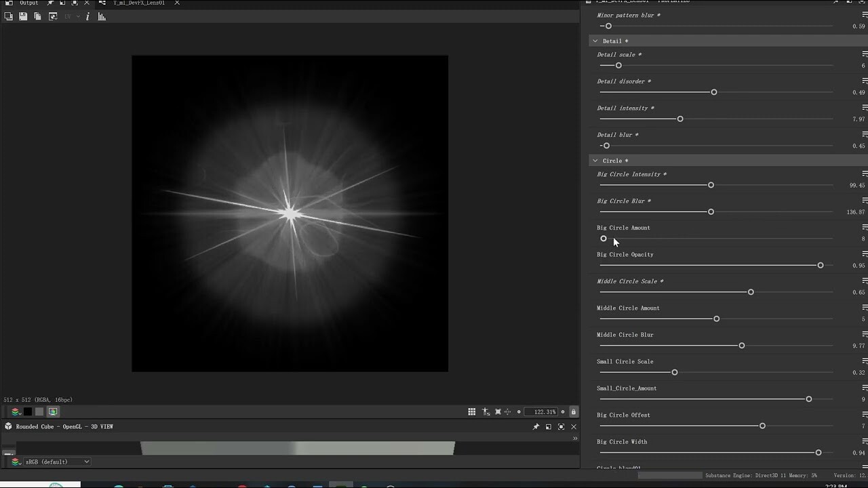Open the histogram display
Viewport: 868px width, 488px height.
[102, 16]
